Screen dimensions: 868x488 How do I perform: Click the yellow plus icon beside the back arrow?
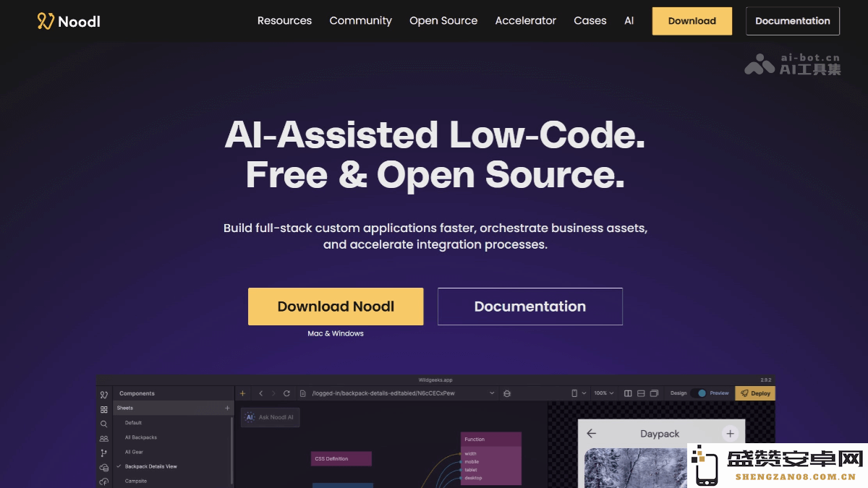243,393
